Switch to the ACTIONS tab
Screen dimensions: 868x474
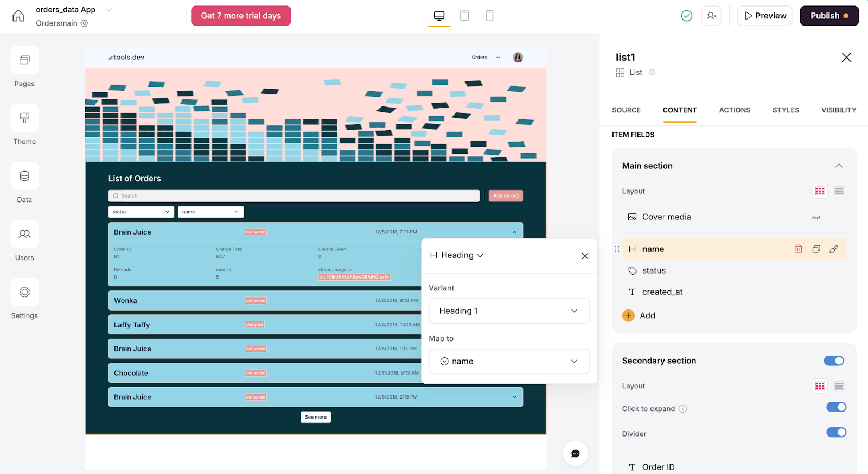coord(735,110)
